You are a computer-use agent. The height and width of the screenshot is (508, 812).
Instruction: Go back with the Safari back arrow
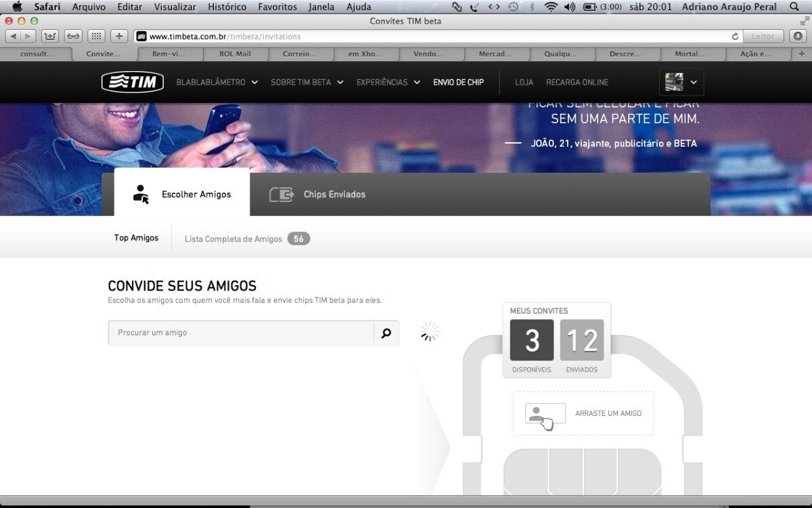tap(13, 36)
